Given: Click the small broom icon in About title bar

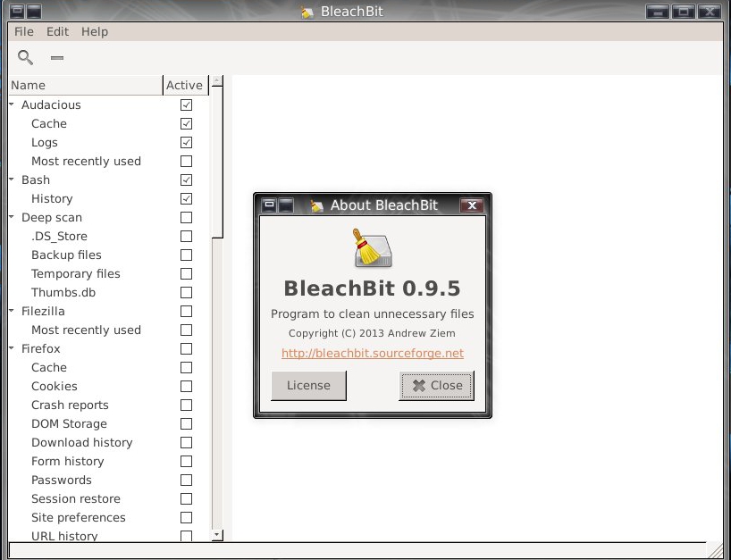Looking at the screenshot, I should pyautogui.click(x=316, y=206).
